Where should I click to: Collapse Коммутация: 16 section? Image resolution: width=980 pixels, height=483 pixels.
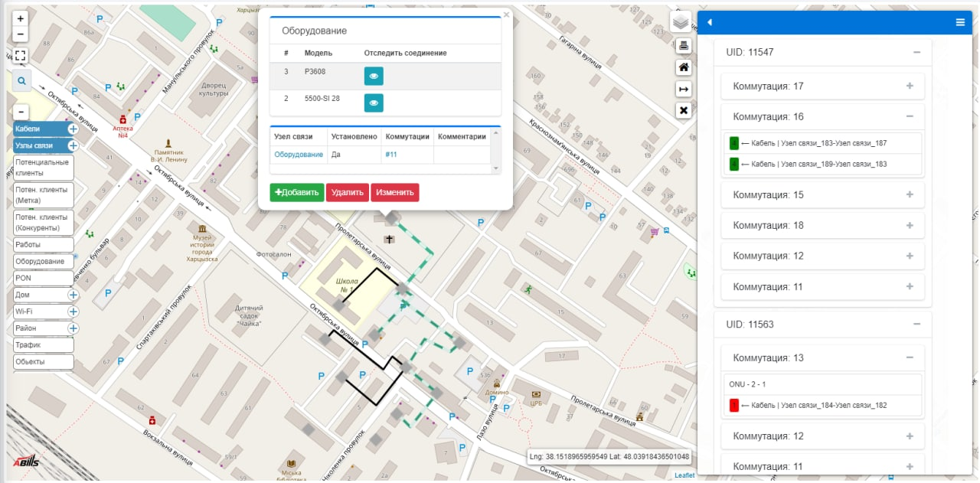click(x=910, y=116)
